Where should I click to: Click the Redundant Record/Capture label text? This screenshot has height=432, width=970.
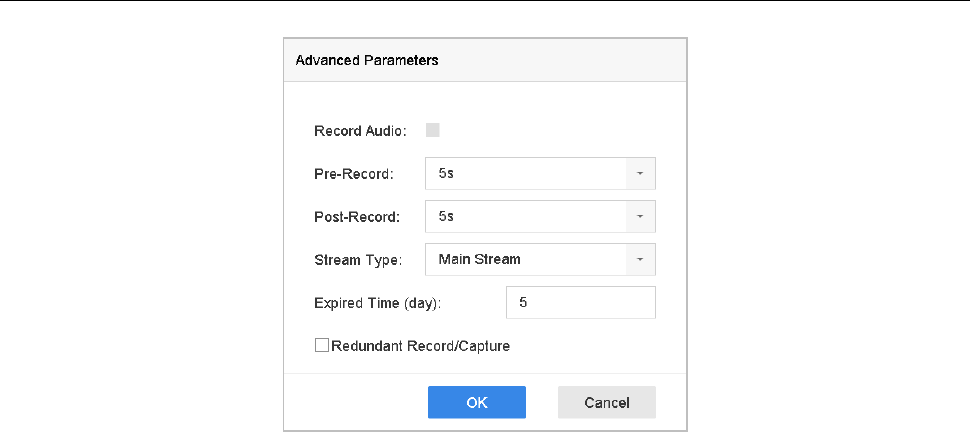click(420, 346)
